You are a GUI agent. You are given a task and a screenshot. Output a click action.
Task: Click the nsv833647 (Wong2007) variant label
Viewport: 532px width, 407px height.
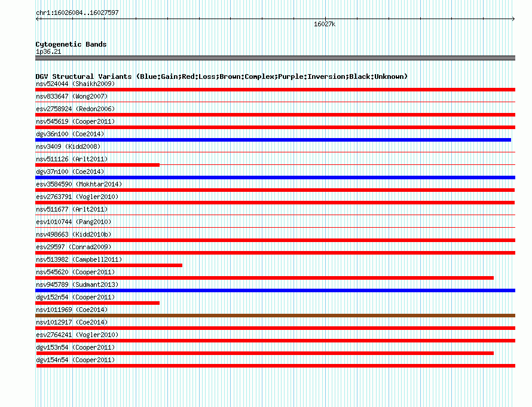pyautogui.click(x=72, y=96)
